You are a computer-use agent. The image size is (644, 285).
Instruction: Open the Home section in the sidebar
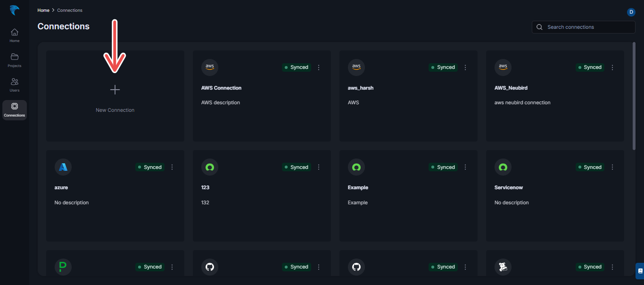click(x=14, y=34)
